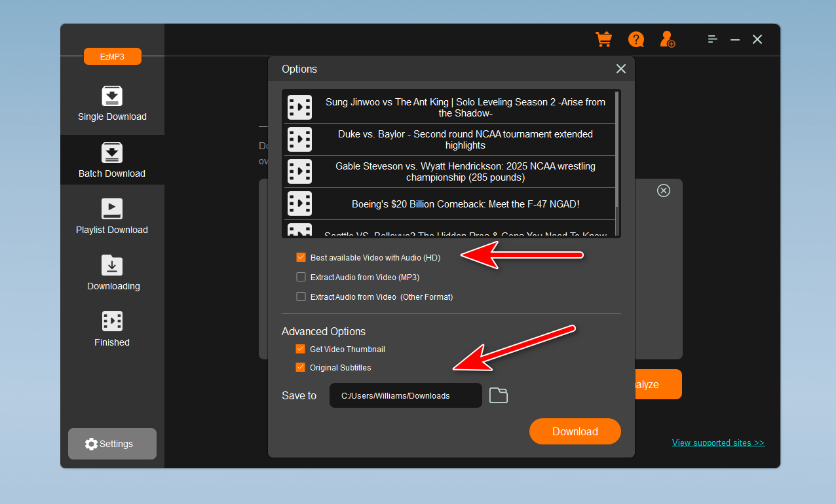The width and height of the screenshot is (836, 504).
Task: Click the Save to path field
Action: click(x=406, y=395)
